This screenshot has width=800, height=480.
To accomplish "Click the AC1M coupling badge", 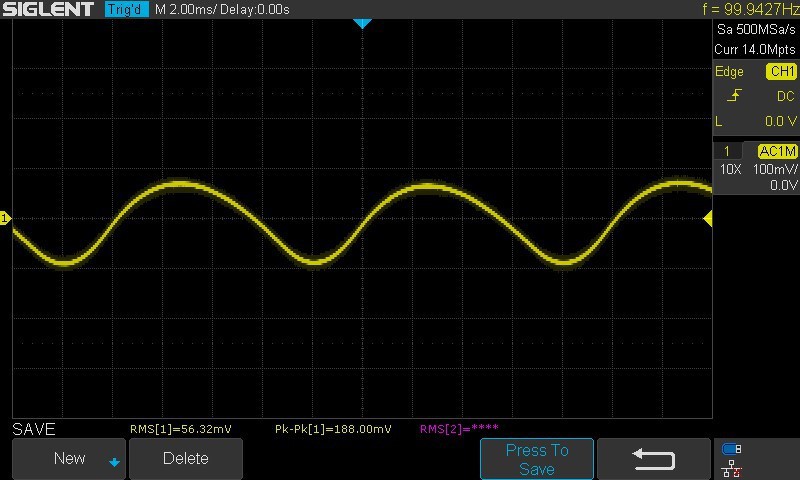I will [x=777, y=151].
